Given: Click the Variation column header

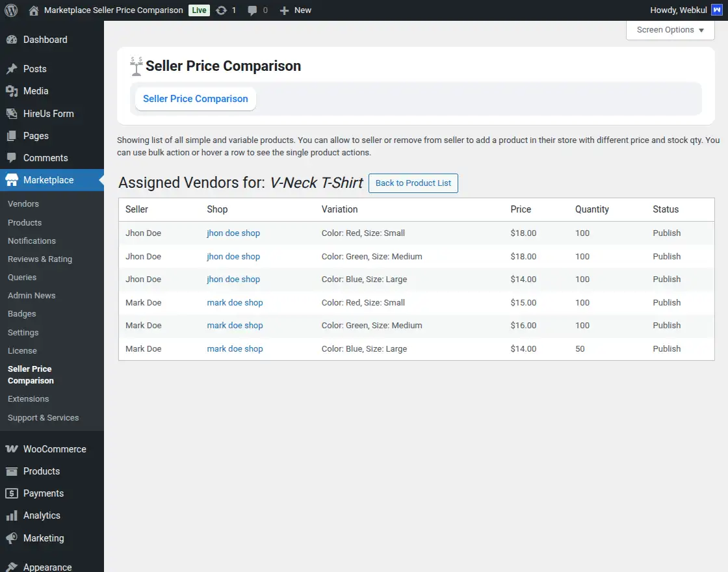Looking at the screenshot, I should (x=339, y=209).
